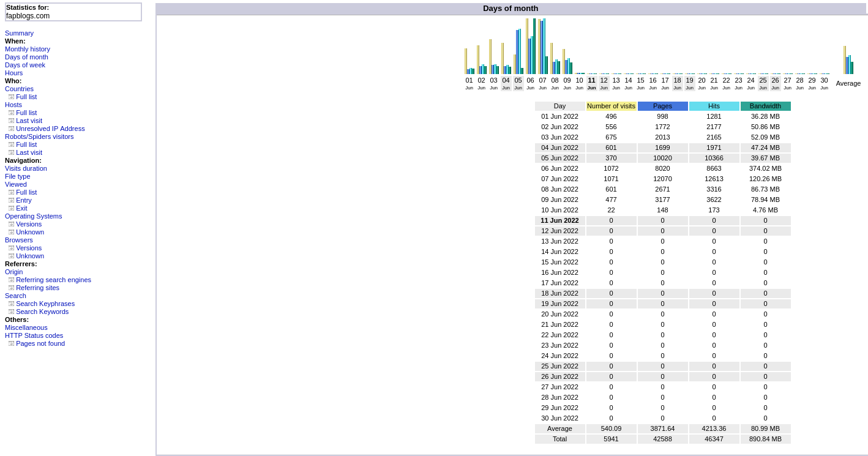Viewport: 868px width, 456px height.
Task: Click the Statistics for fapblogs.com box
Action: tap(73, 12)
